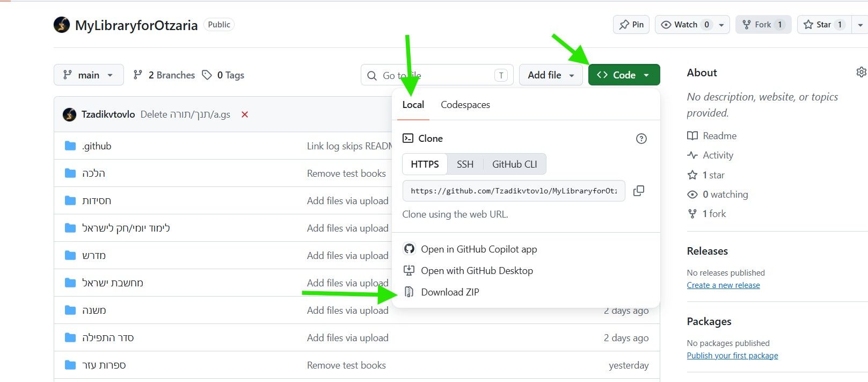
Task: Expand the main branch selector
Action: click(x=89, y=75)
